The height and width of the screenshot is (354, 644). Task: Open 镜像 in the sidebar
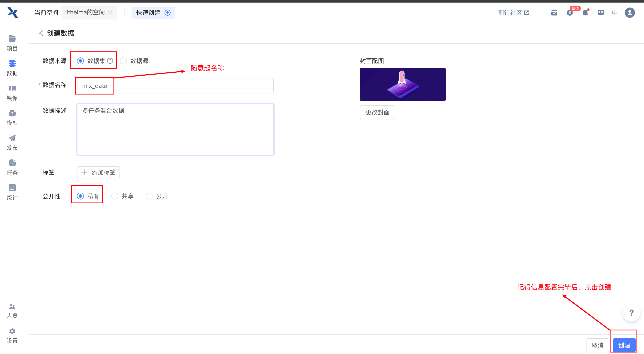coord(12,93)
